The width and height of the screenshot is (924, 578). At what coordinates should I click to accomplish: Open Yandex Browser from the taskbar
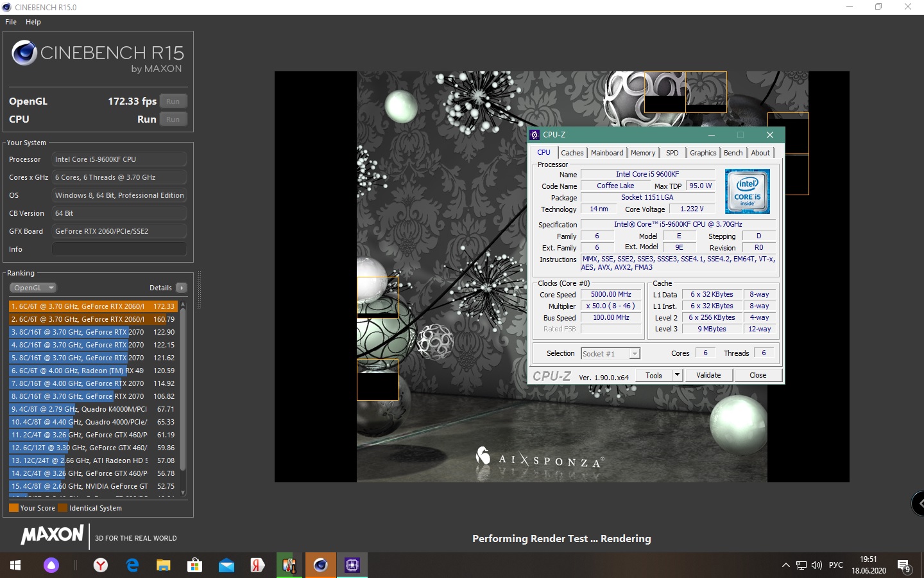coord(101,565)
